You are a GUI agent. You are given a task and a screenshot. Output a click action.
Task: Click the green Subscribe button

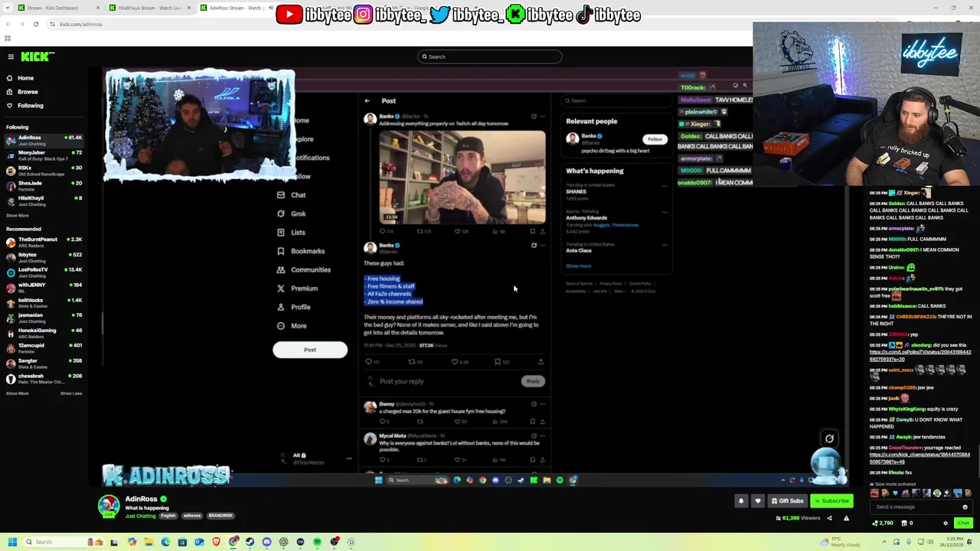[x=831, y=500]
